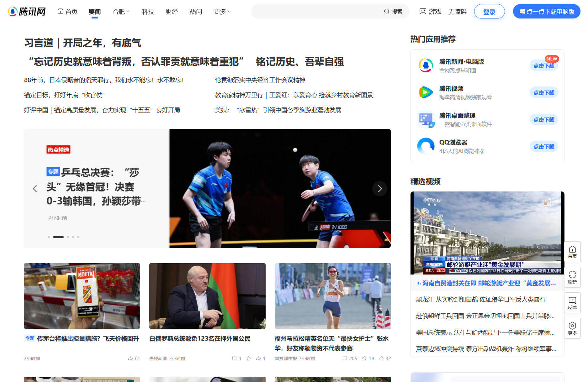Click the Tencent Video app icon
Image resolution: width=588 pixels, height=382 pixels.
click(426, 92)
